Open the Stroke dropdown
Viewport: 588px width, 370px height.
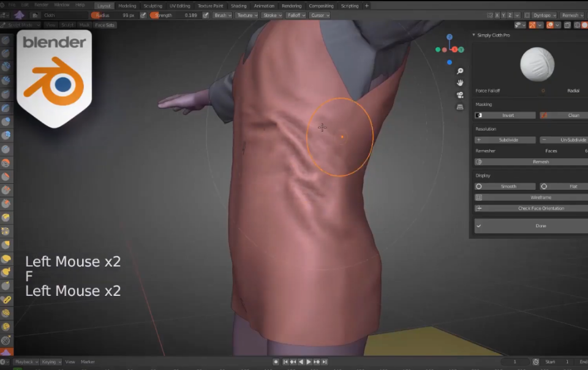pos(272,15)
